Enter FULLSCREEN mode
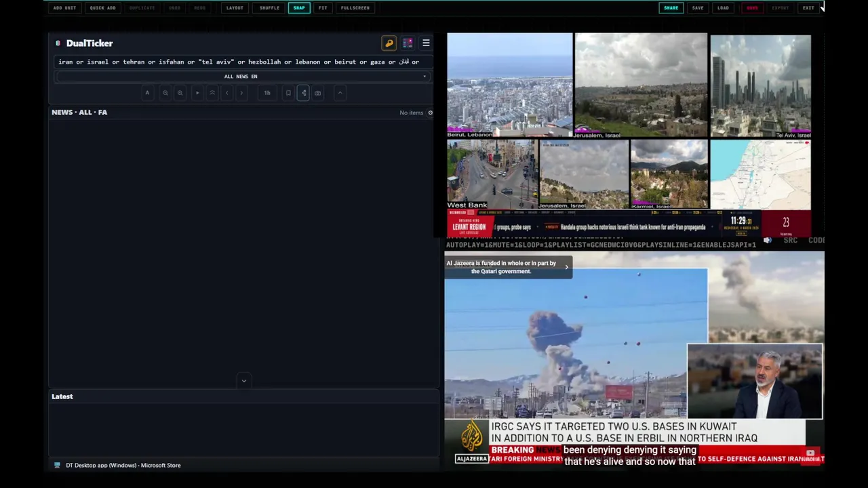Viewport: 868px width, 488px height. coord(355,8)
